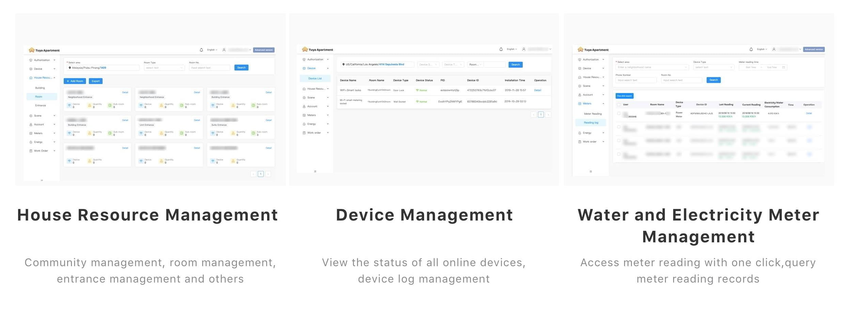Image resolution: width=868 pixels, height=318 pixels.
Task: Select Device List in the sidebar
Action: 315,78
